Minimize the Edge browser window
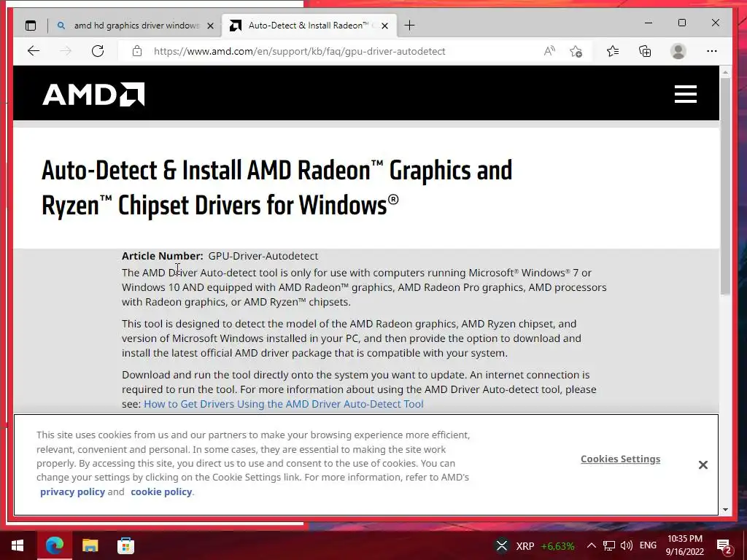Image resolution: width=747 pixels, height=560 pixels. (x=649, y=23)
